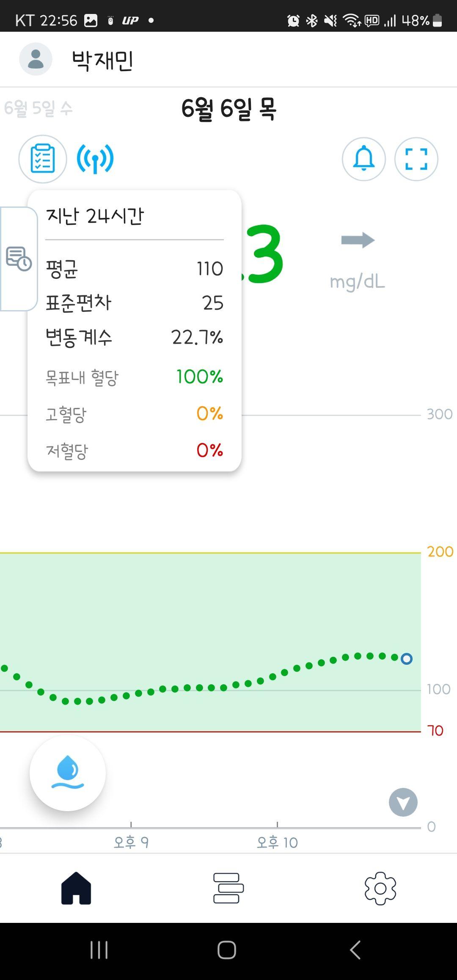Screen dimensions: 457x980
Task: Tap the 오후 9 time axis marker
Action: pyautogui.click(x=131, y=842)
